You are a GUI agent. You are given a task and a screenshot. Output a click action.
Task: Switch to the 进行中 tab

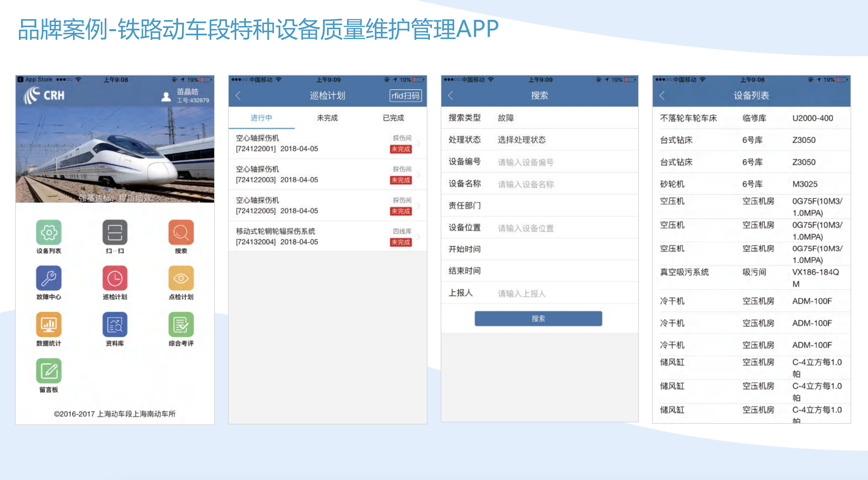(x=261, y=118)
